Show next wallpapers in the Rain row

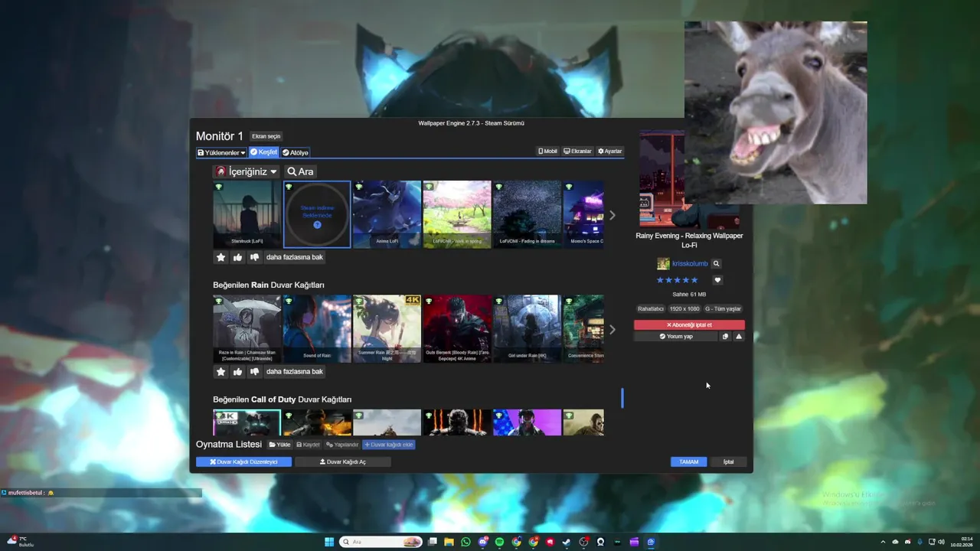tap(612, 330)
